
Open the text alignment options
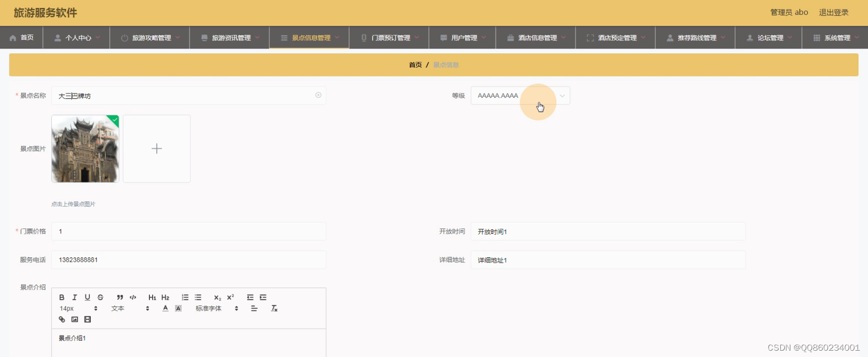(254, 308)
